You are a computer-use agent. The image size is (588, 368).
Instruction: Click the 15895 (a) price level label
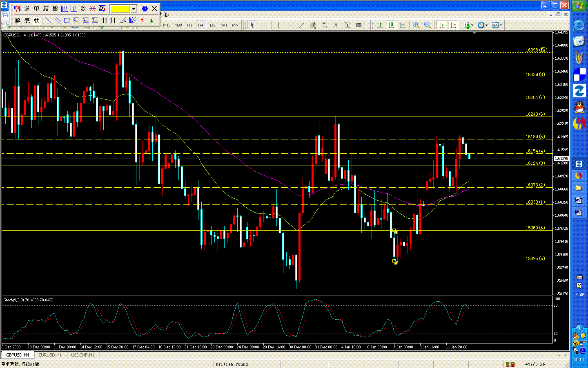pos(535,258)
